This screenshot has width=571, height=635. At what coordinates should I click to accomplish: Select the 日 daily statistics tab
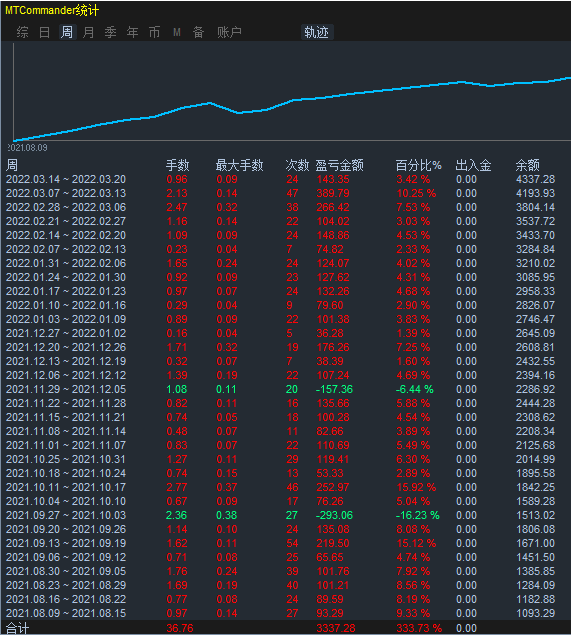point(45,32)
